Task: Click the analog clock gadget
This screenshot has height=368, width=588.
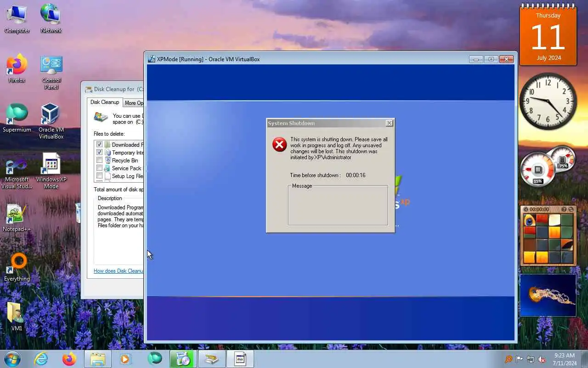Action: coord(548,101)
